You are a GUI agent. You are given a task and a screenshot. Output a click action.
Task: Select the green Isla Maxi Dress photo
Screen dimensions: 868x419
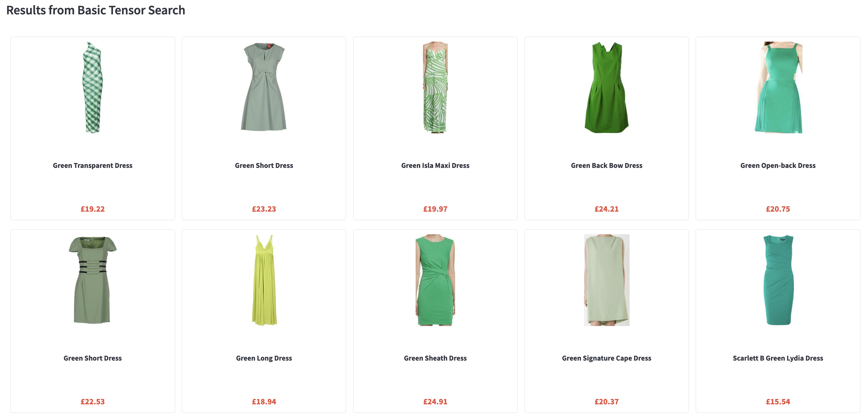[435, 87]
